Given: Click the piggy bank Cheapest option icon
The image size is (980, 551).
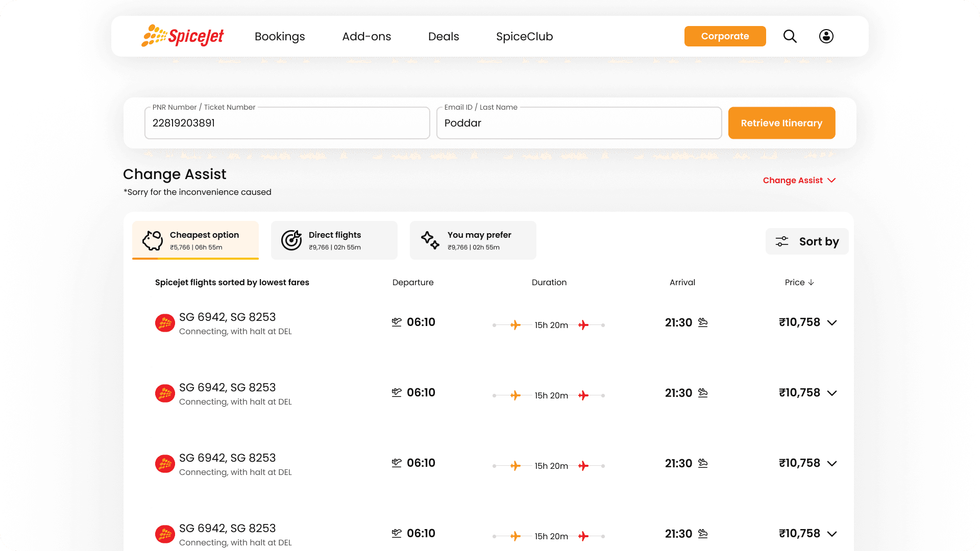Looking at the screenshot, I should click(152, 240).
